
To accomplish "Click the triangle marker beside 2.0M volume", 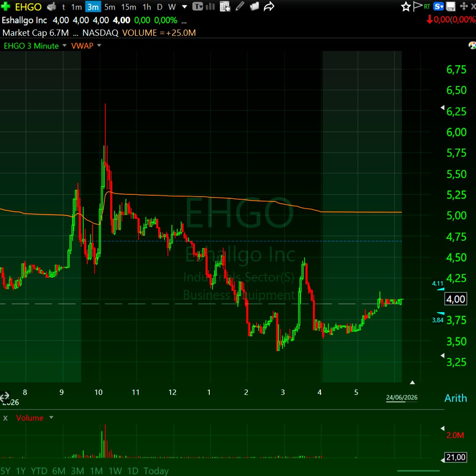I will (x=443, y=428).
